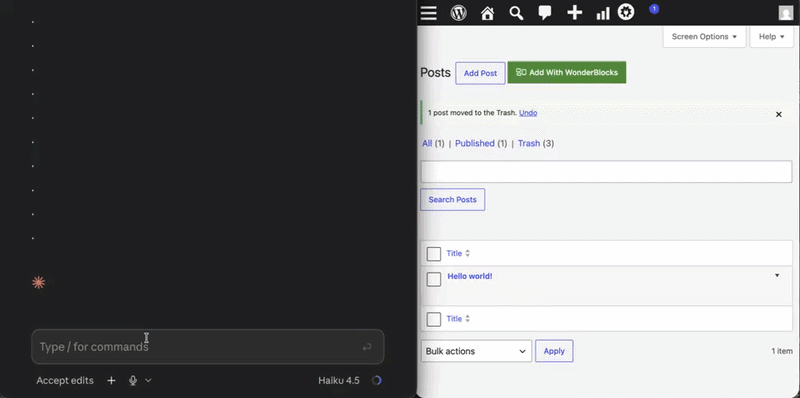Screen dimensions: 800x398
Task: Show Published posts filter
Action: (474, 143)
